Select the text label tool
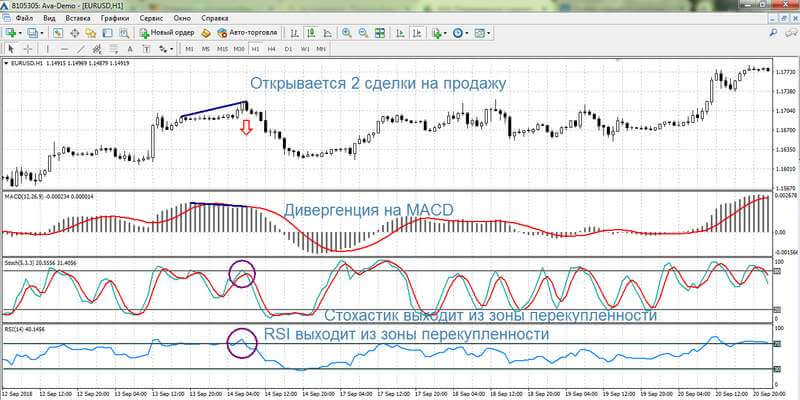The image size is (800, 400). pos(146,49)
